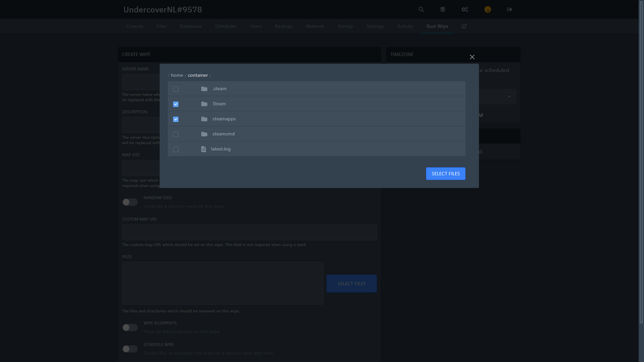Click the search magnifier icon in header

pos(421,10)
